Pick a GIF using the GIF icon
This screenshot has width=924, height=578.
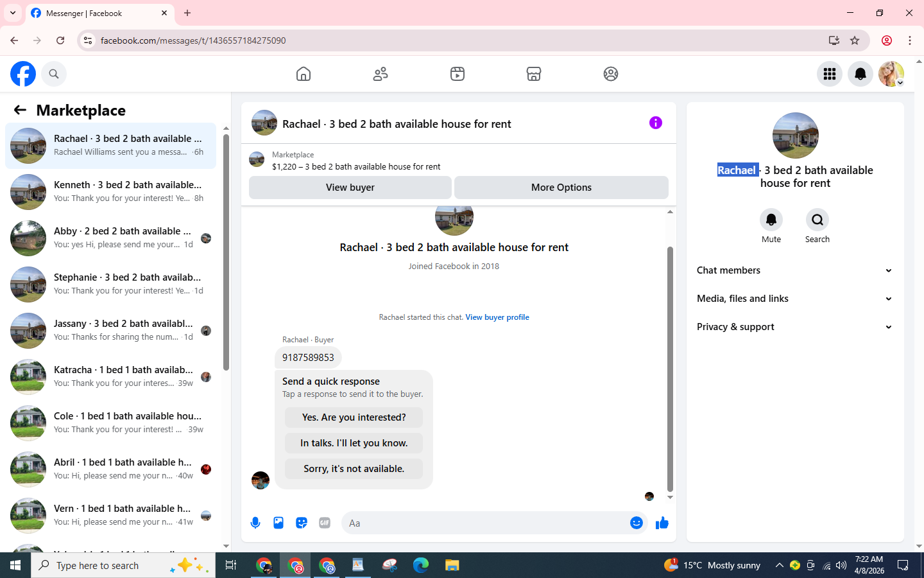(x=325, y=523)
